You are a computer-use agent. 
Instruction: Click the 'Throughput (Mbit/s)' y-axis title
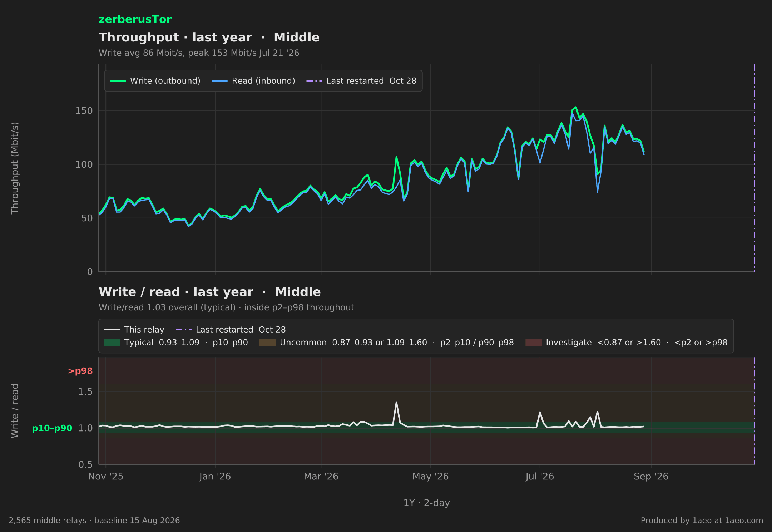point(15,168)
